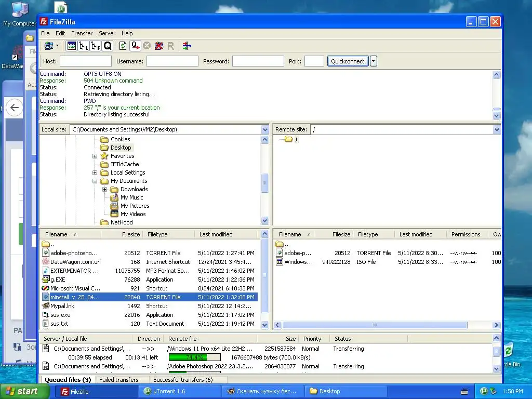Toggle message log display icon
This screenshot has width=532, height=399.
[x=72, y=46]
